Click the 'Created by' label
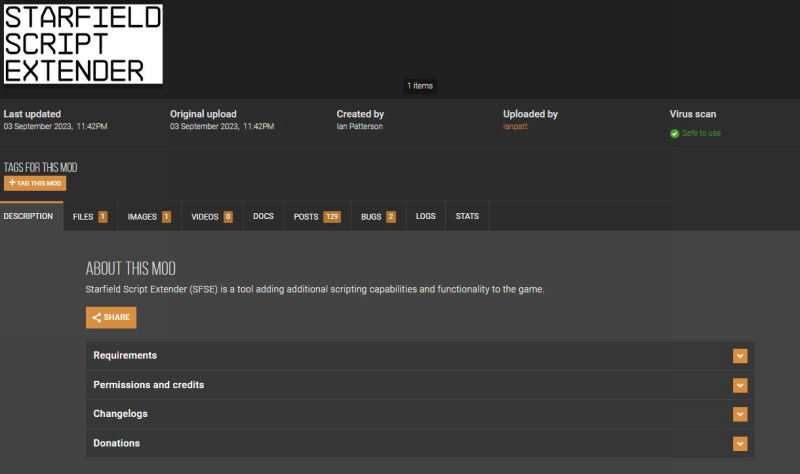This screenshot has width=800, height=474. coord(360,114)
